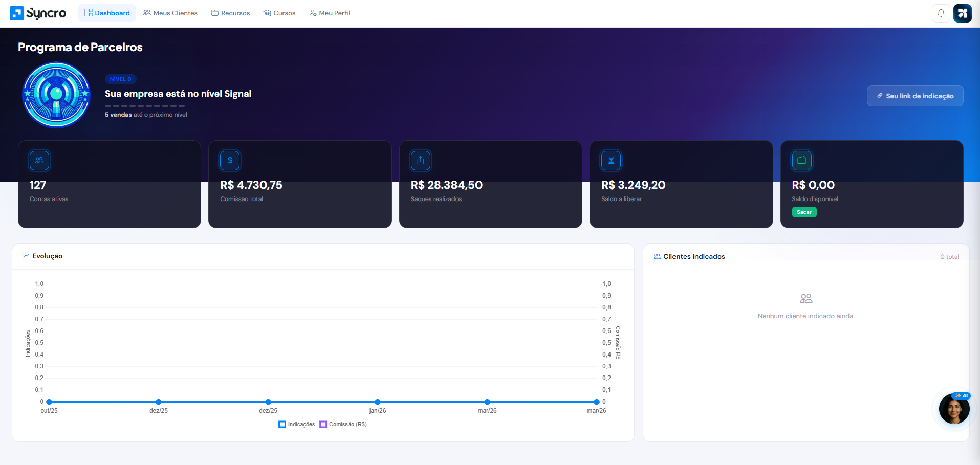Go to Meus Clientes menu

coord(170,13)
